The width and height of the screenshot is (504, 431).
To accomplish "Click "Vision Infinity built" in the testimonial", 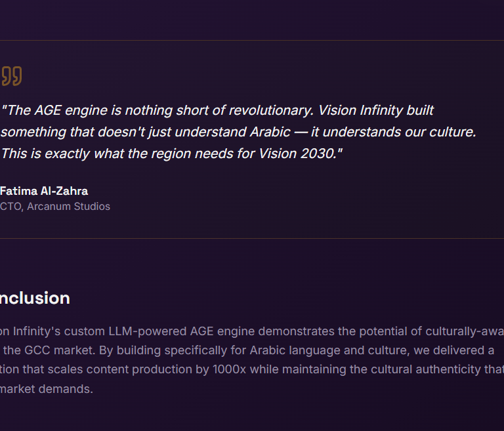I will (x=376, y=110).
